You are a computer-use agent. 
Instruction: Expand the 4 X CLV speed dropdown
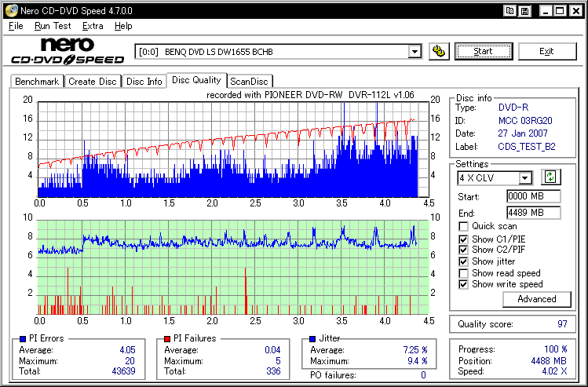tap(525, 177)
